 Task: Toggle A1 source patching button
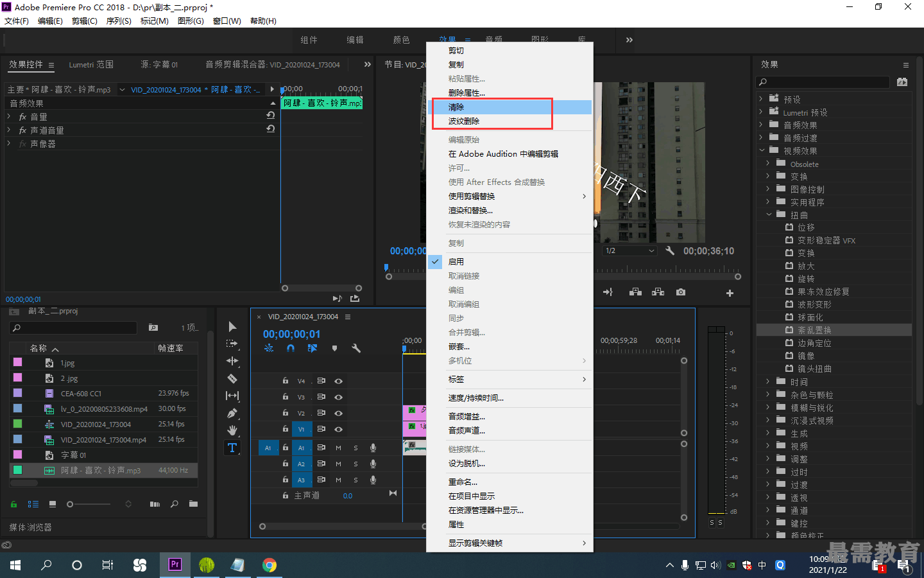[268, 448]
